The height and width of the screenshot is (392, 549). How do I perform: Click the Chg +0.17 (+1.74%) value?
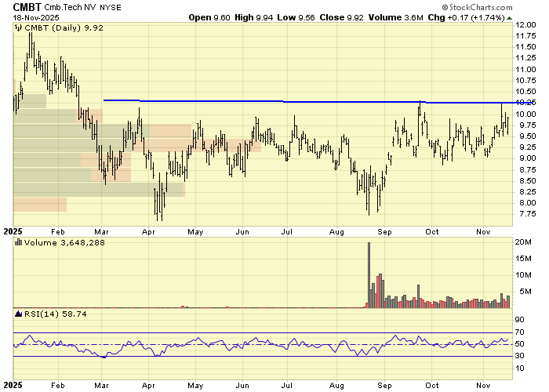(466, 17)
